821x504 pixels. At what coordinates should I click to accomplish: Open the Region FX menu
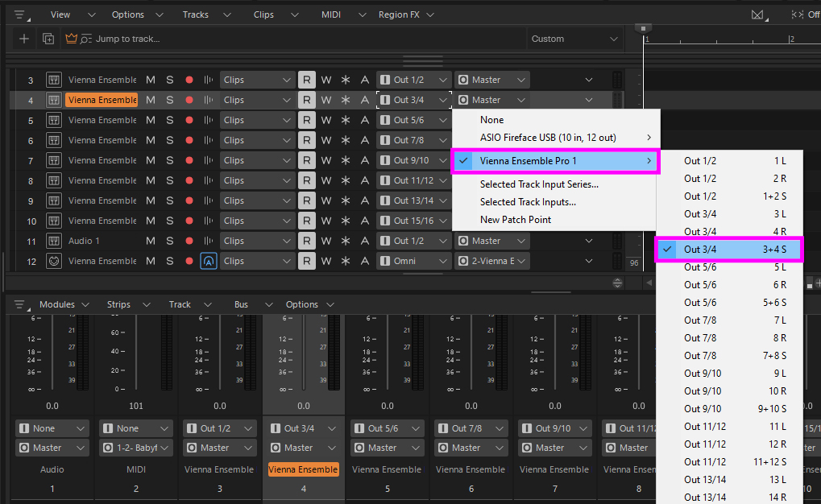406,14
